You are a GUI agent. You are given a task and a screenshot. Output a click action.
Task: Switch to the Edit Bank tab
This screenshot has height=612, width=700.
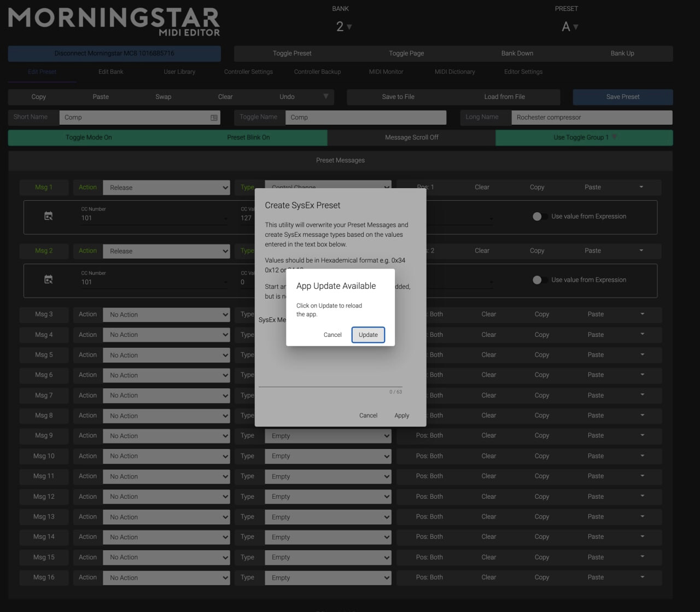click(111, 72)
